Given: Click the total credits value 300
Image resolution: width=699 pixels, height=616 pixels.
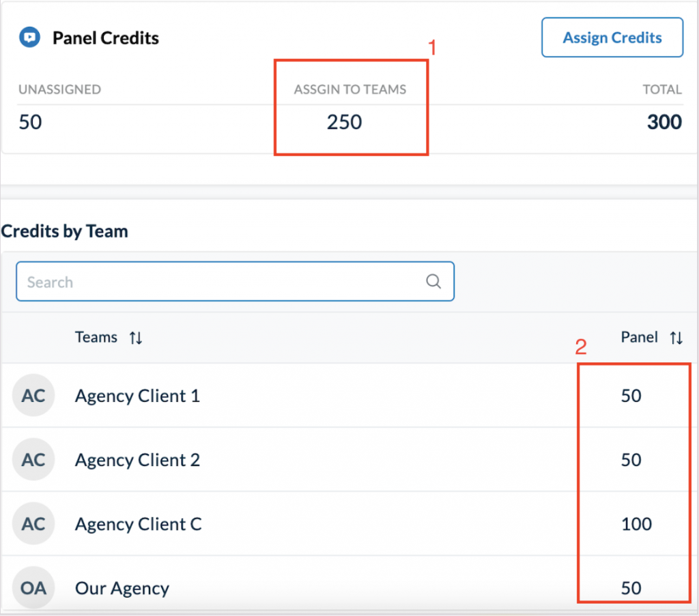Looking at the screenshot, I should (x=664, y=122).
